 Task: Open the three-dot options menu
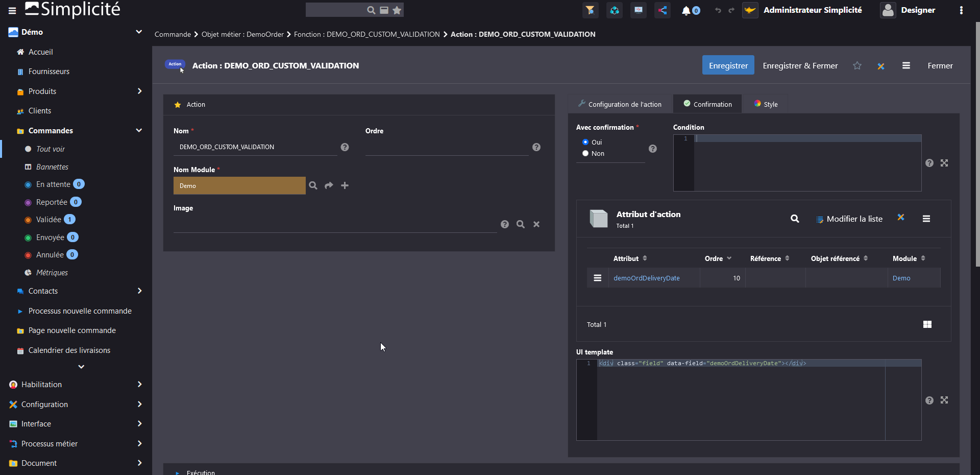coord(961,10)
